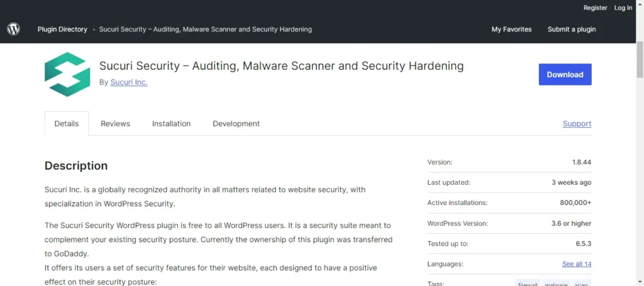Switch to the Installation tab
The width and height of the screenshot is (644, 286).
coord(171,123)
